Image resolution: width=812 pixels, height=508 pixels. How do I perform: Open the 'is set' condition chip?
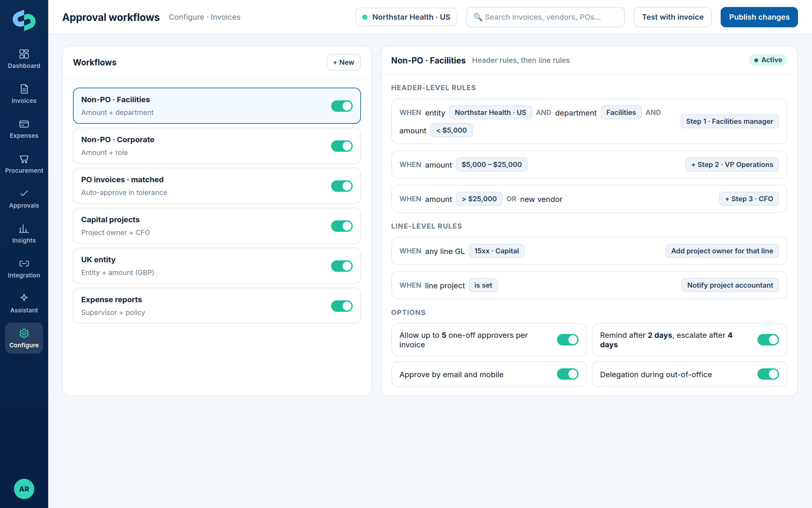(483, 285)
